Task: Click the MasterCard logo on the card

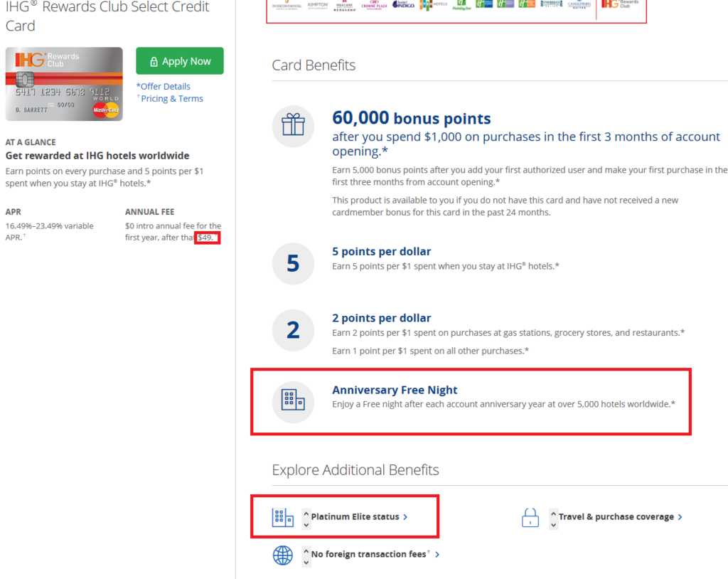Action: tap(105, 110)
